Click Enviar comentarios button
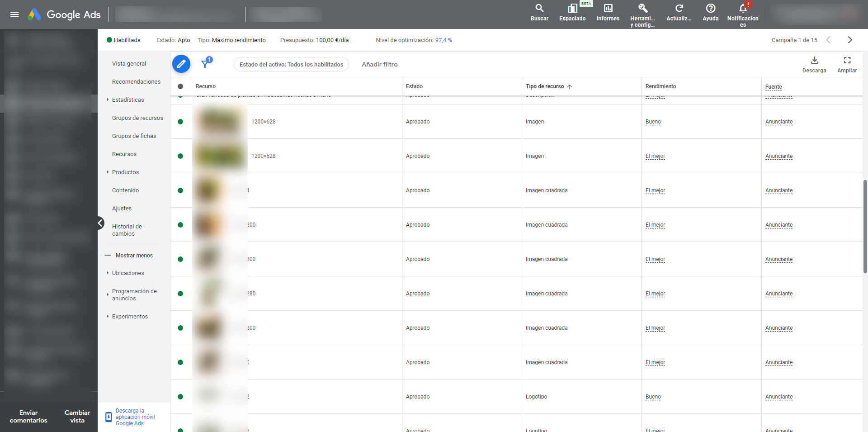 pyautogui.click(x=28, y=417)
